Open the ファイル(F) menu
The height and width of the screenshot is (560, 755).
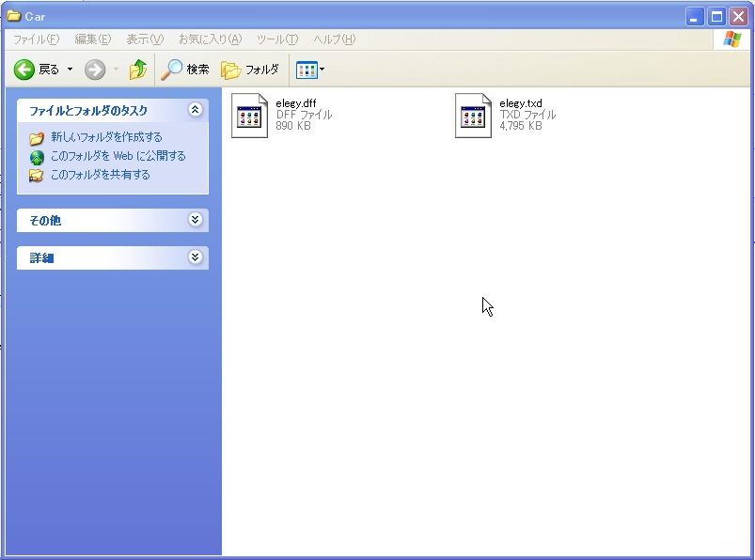pyautogui.click(x=36, y=39)
